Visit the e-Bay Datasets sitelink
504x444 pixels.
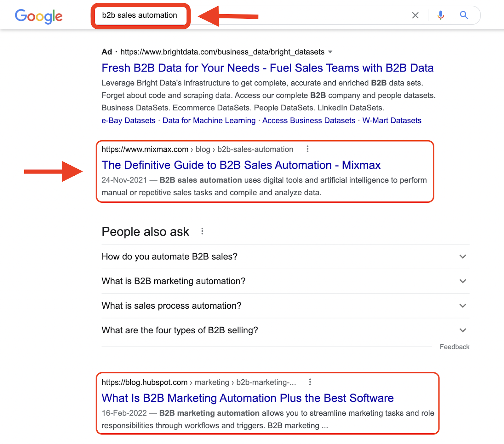click(x=129, y=120)
